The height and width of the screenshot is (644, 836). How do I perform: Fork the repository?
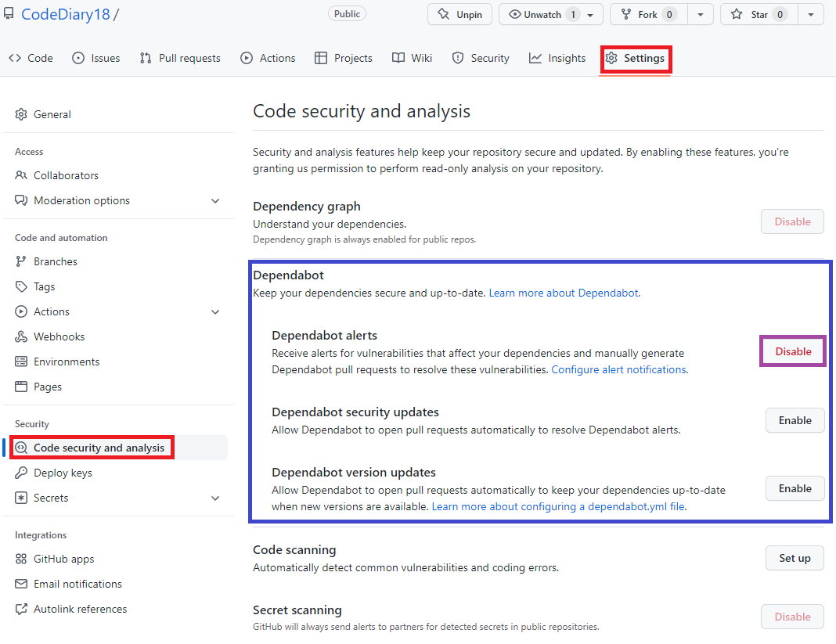648,14
